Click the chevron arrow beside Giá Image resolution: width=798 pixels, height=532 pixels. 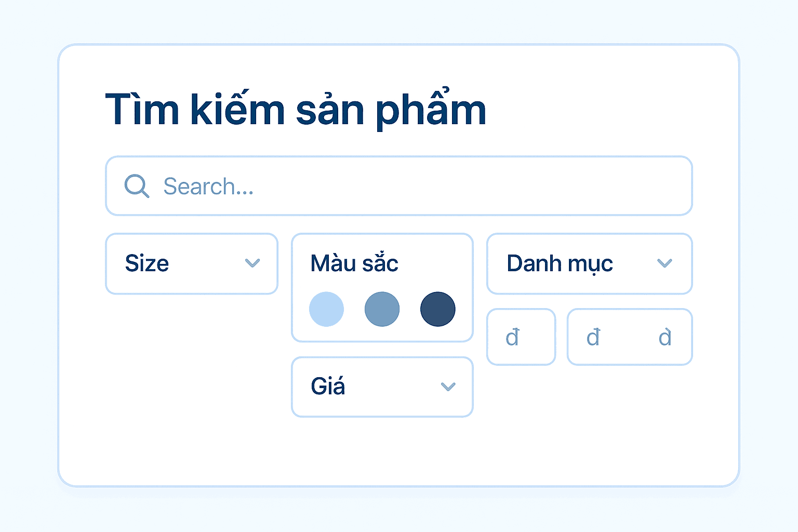[x=448, y=387]
